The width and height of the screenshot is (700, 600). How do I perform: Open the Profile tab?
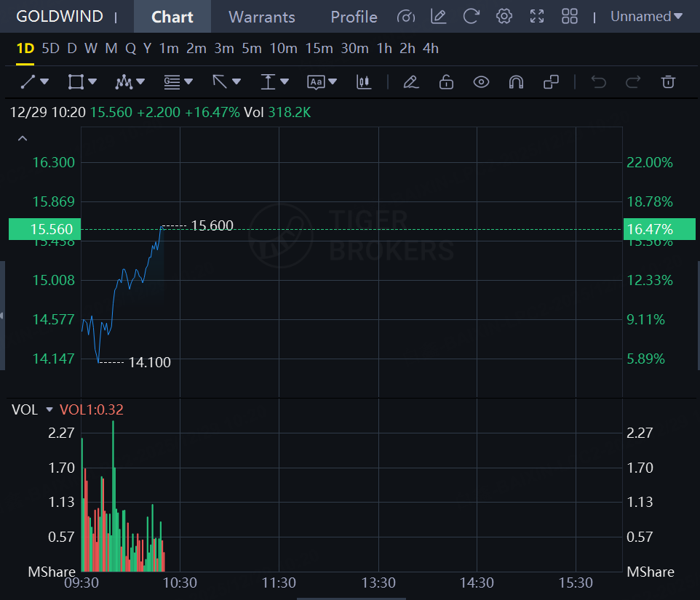coord(354,17)
